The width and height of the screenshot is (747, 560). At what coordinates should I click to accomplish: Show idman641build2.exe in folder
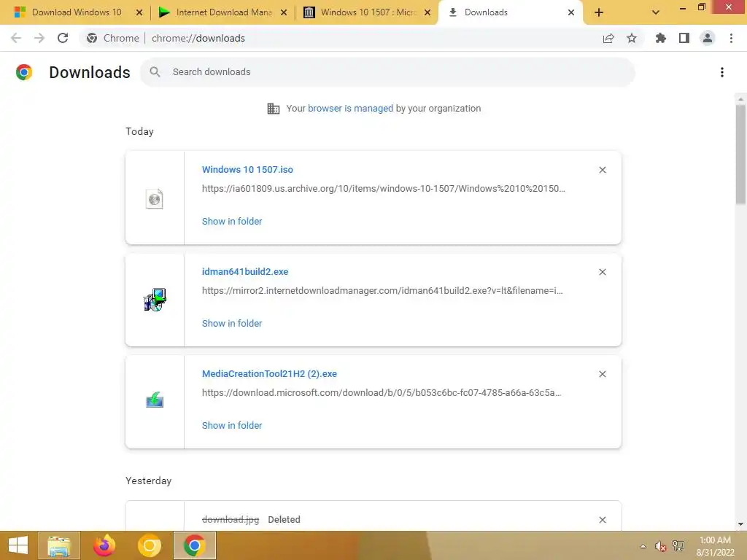(x=232, y=323)
